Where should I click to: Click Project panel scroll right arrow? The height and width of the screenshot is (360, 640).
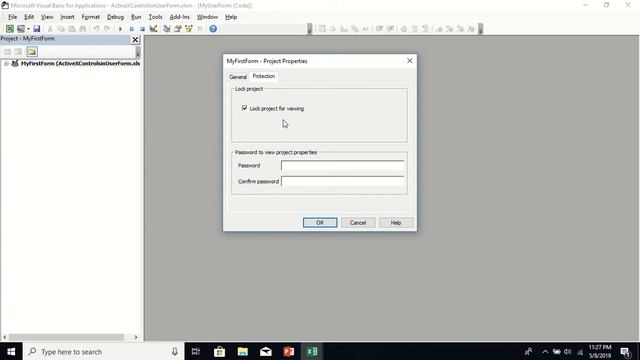pyautogui.click(x=136, y=337)
